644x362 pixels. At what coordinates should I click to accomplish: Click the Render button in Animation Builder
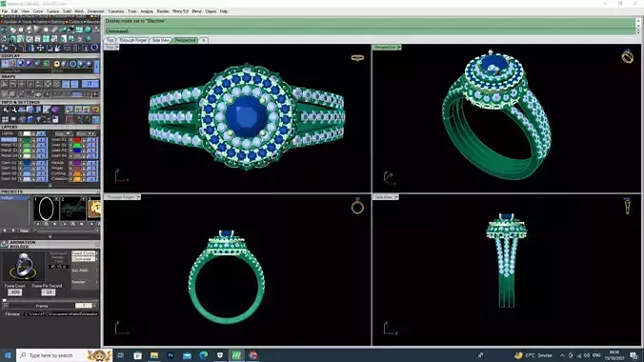click(x=84, y=282)
